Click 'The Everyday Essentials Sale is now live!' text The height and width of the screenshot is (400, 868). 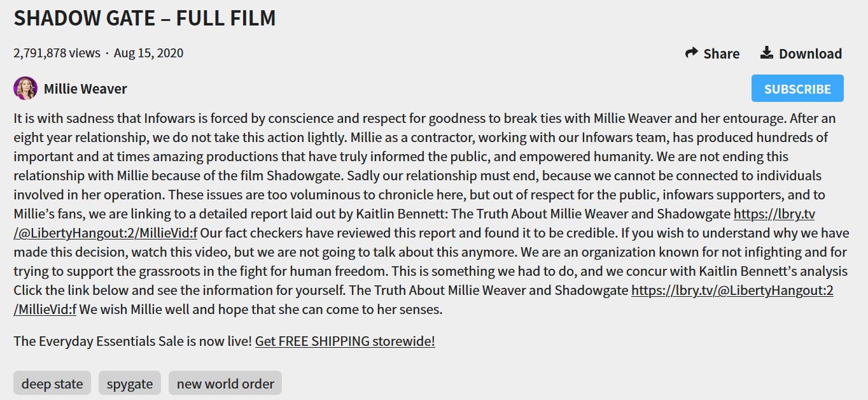click(133, 341)
